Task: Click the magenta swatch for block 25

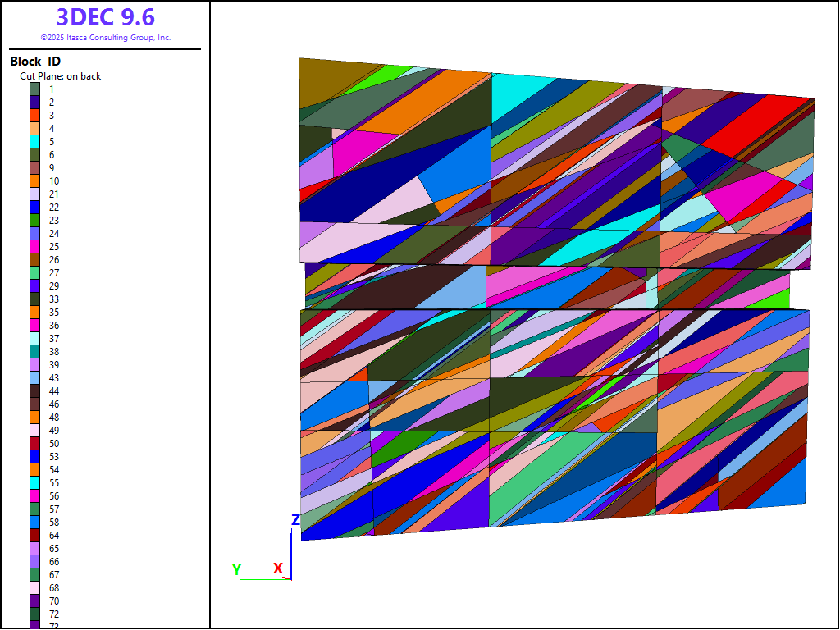Action: click(35, 247)
